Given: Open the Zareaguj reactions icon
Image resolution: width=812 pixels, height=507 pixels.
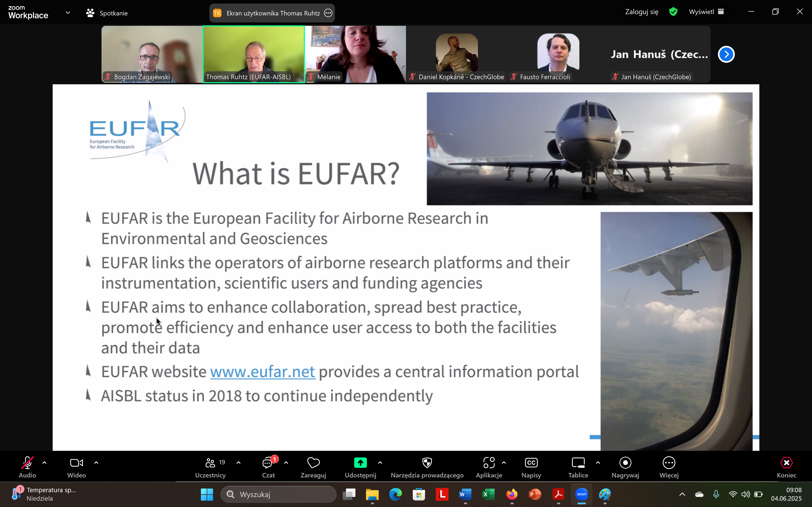Looking at the screenshot, I should point(313,463).
